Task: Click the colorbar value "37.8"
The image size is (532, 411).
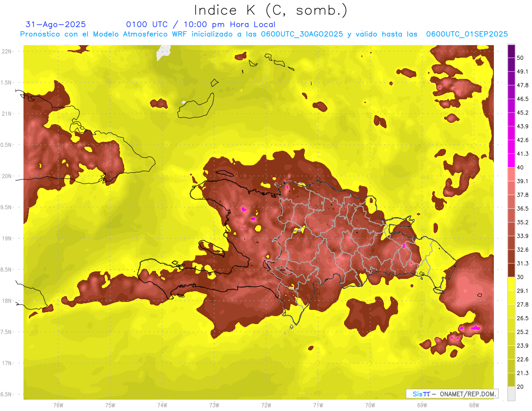Action: (522, 195)
